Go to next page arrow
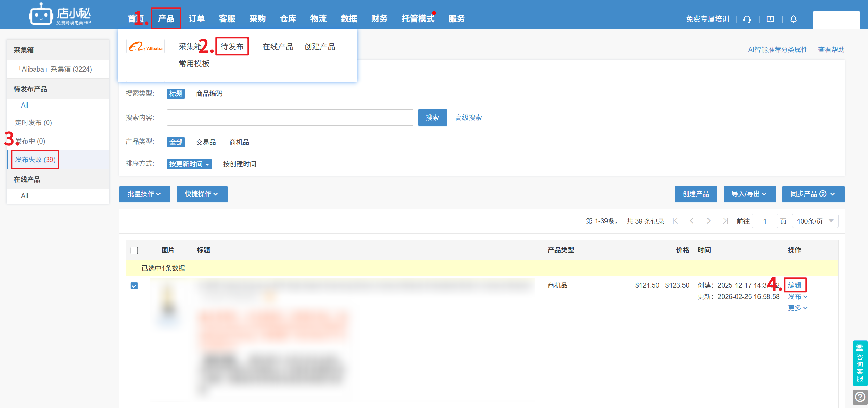The image size is (868, 408). 709,221
